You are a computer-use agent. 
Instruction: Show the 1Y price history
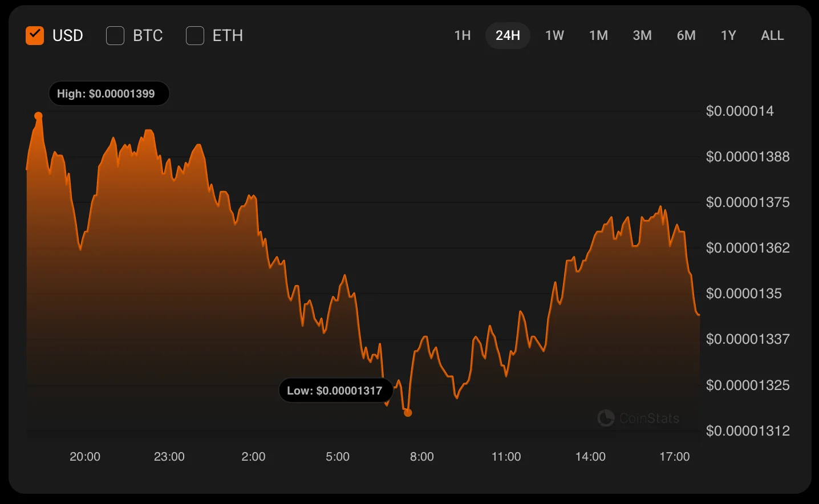[x=728, y=35]
